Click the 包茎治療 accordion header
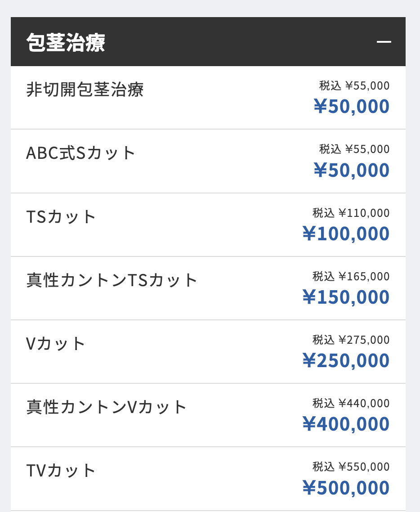Image resolution: width=420 pixels, height=512 pixels. [208, 42]
